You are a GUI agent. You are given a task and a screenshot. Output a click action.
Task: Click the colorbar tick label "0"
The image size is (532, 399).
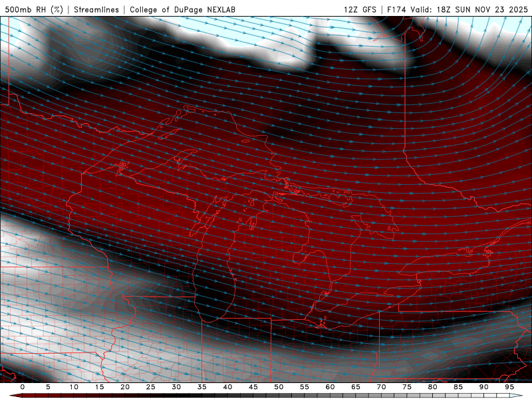(x=23, y=387)
